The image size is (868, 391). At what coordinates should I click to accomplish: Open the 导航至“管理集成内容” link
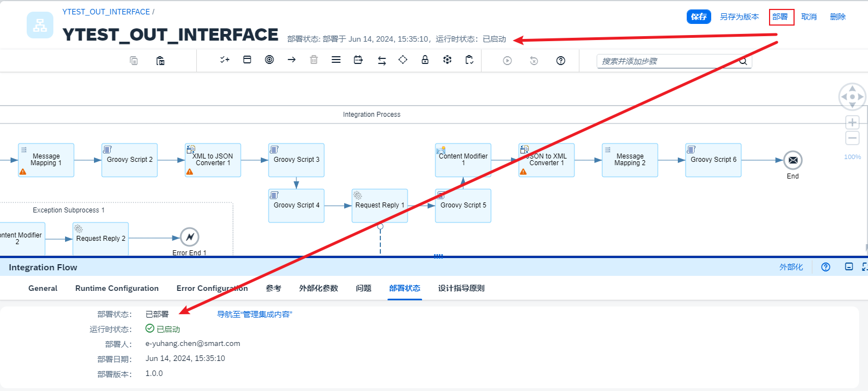[254, 314]
